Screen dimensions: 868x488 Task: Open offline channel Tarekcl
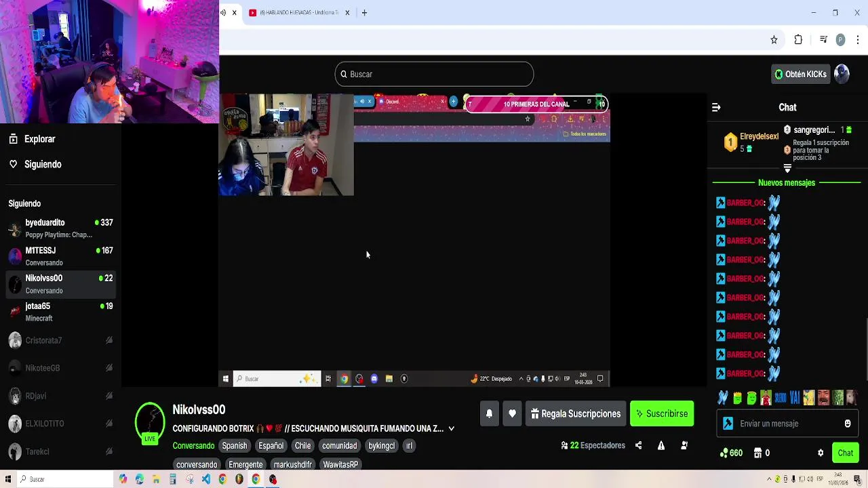click(x=60, y=451)
